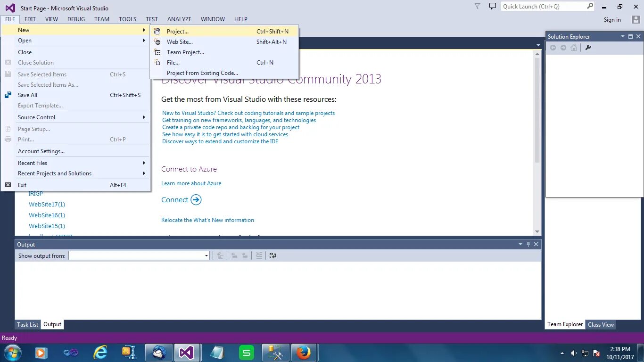Toggle Word Wrap icon in Output toolbar

point(273,255)
